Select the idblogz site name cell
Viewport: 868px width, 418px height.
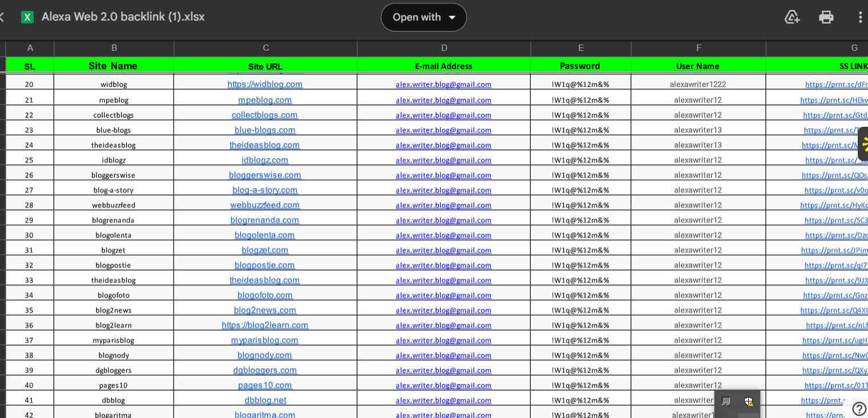[x=113, y=160]
